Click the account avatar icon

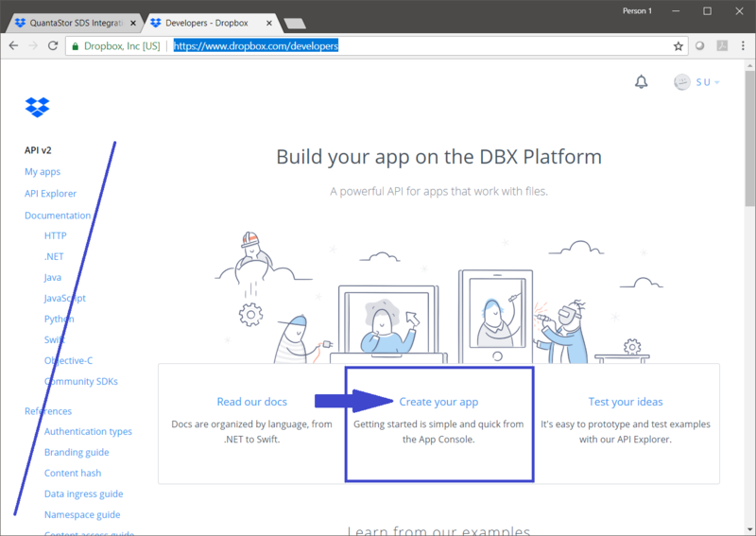click(x=681, y=82)
